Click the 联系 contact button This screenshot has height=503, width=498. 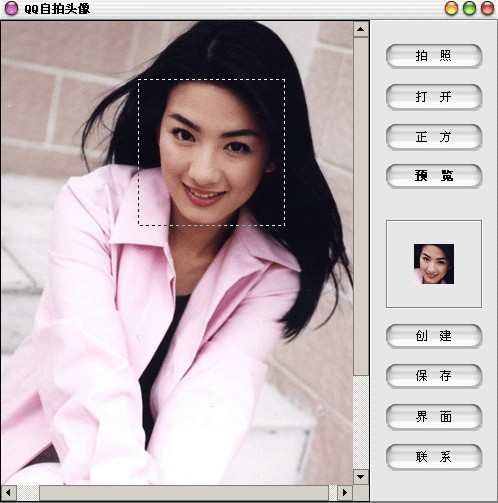pos(434,456)
